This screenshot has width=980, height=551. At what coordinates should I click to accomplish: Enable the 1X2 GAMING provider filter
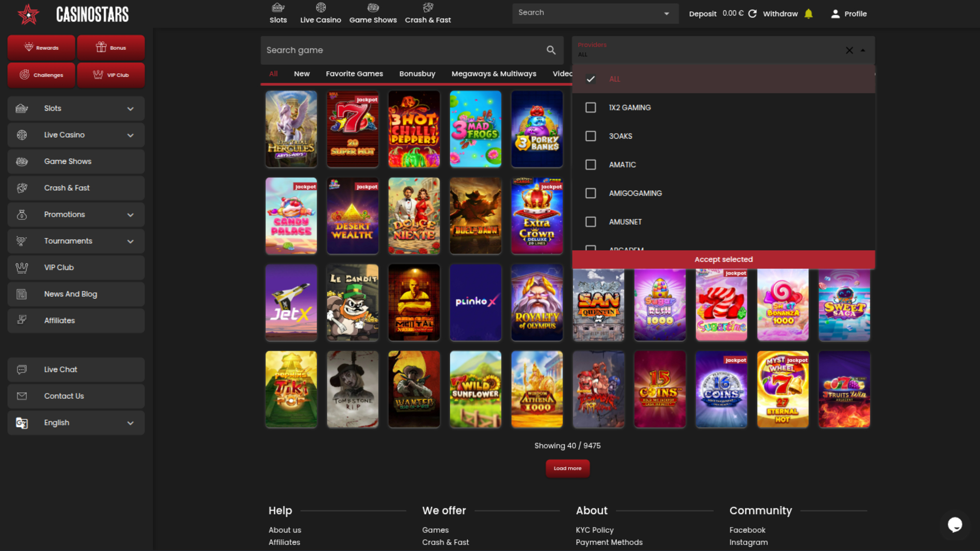(591, 107)
